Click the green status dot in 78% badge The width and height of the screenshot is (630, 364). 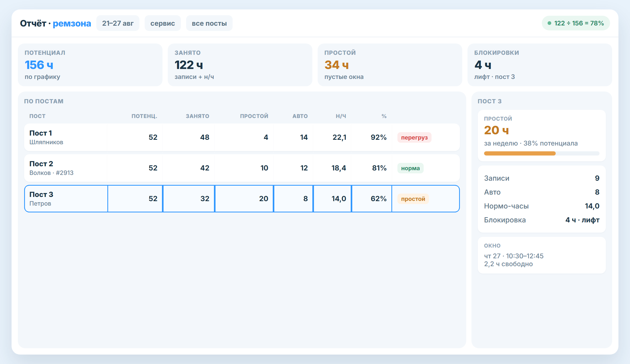[549, 23]
